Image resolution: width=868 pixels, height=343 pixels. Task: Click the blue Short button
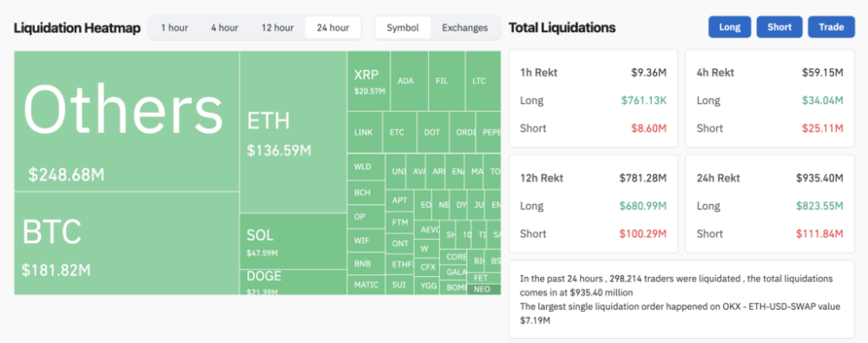[779, 27]
